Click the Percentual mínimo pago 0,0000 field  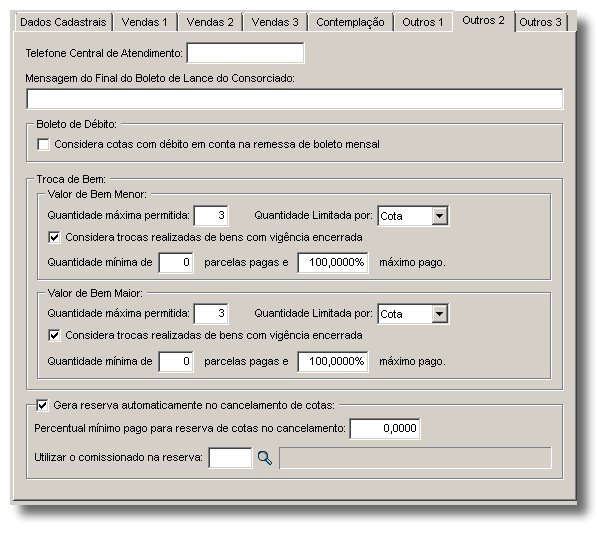tap(385, 429)
